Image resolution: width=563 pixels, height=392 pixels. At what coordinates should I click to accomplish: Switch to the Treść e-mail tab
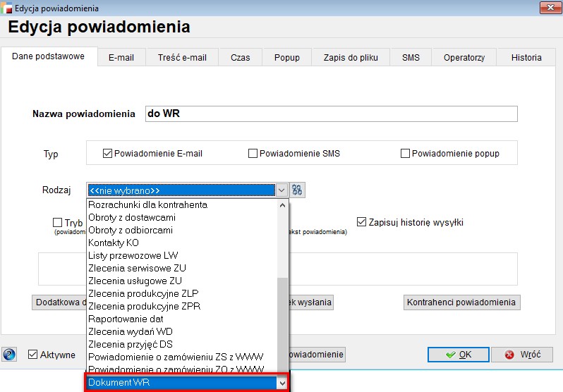[182, 58]
